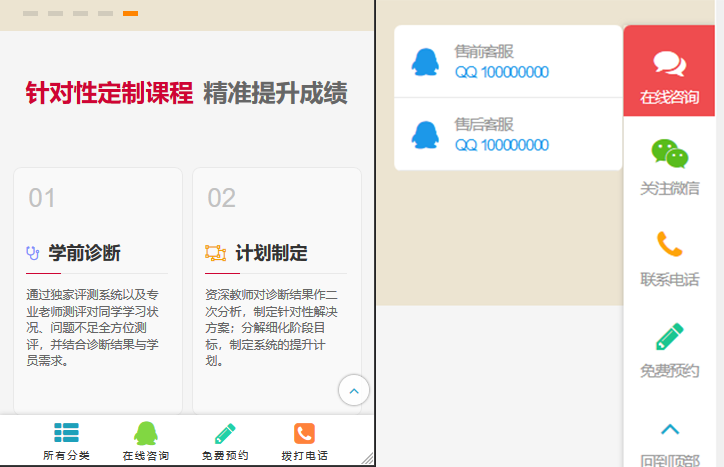Click the WeChat icon above 关注微信
This screenshot has height=467, width=724.
click(x=670, y=154)
